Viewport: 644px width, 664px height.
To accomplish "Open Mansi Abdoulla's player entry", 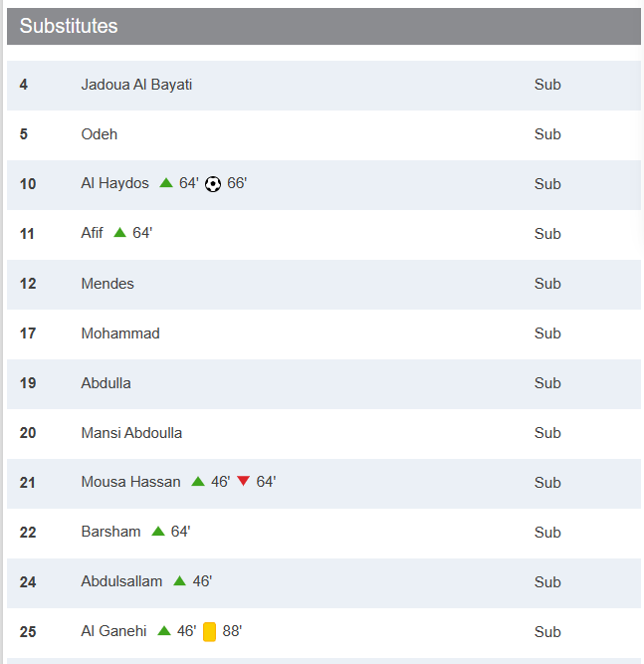I will (131, 433).
